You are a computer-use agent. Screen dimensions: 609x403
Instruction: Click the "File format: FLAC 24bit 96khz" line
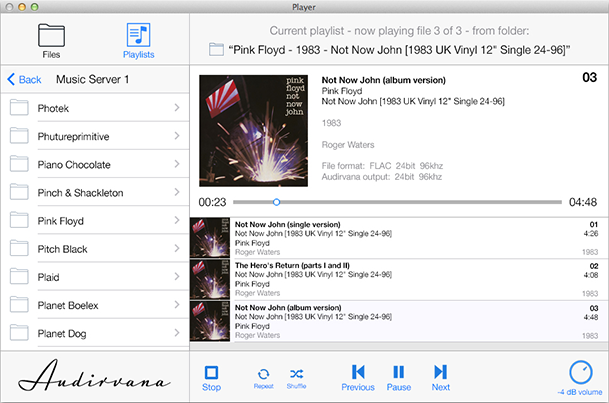[382, 166]
